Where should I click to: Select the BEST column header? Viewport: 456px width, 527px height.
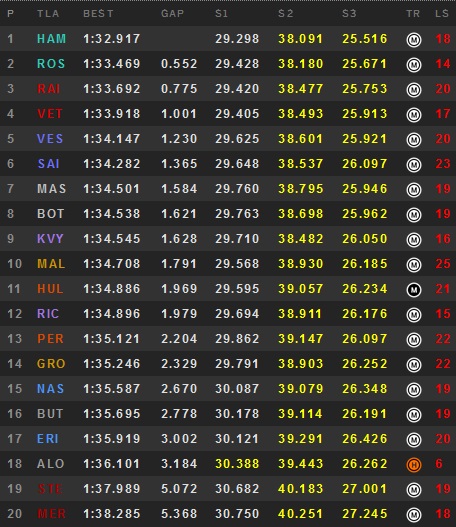tap(98, 13)
